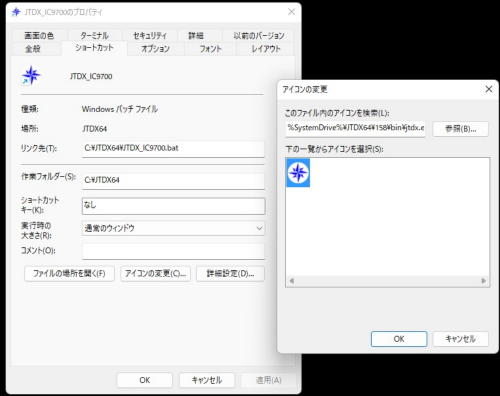Switch to the 全般 tab
The image size is (500, 396).
[x=33, y=49]
